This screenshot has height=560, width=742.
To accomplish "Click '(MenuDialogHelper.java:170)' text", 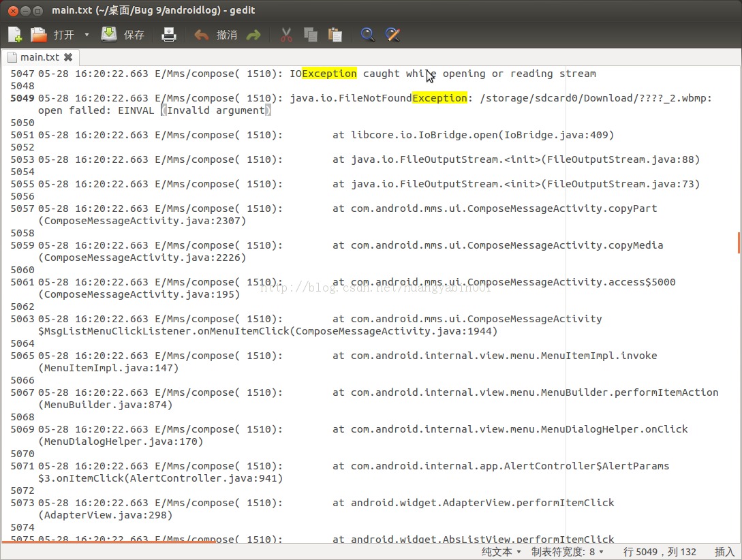I will coord(121,442).
